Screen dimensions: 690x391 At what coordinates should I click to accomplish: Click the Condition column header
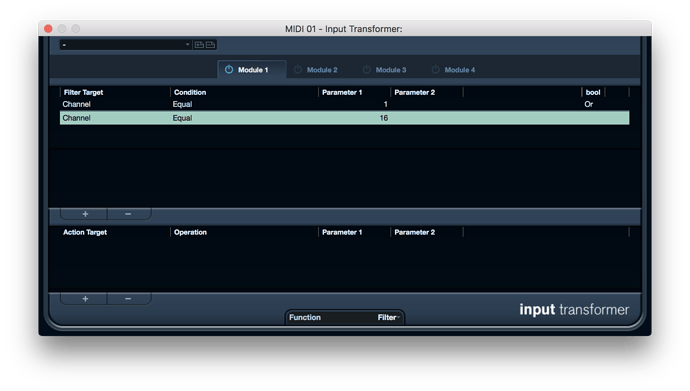(190, 92)
